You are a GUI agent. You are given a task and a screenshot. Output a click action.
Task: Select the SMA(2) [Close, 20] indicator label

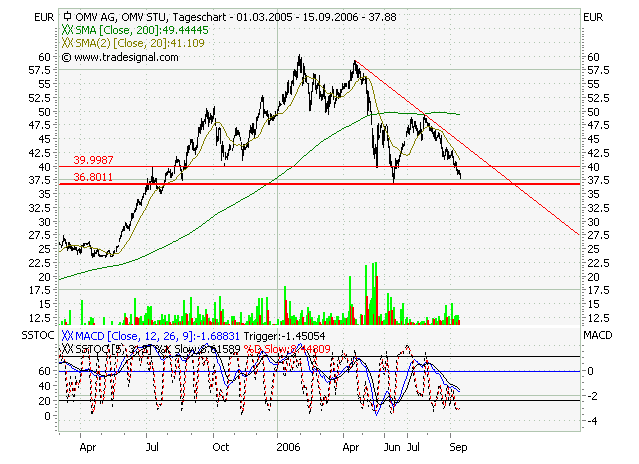pyautogui.click(x=125, y=44)
